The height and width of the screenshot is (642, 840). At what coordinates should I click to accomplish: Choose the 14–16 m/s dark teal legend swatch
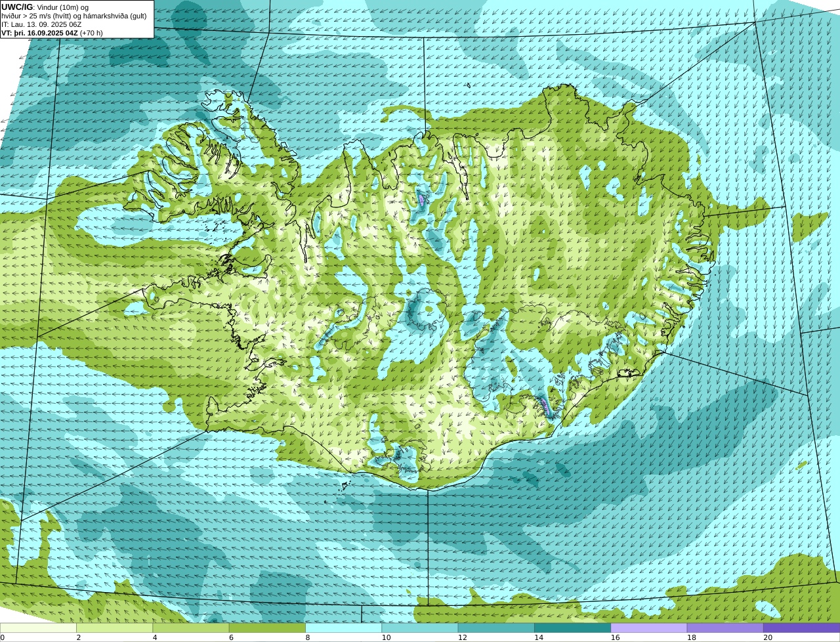click(572, 628)
